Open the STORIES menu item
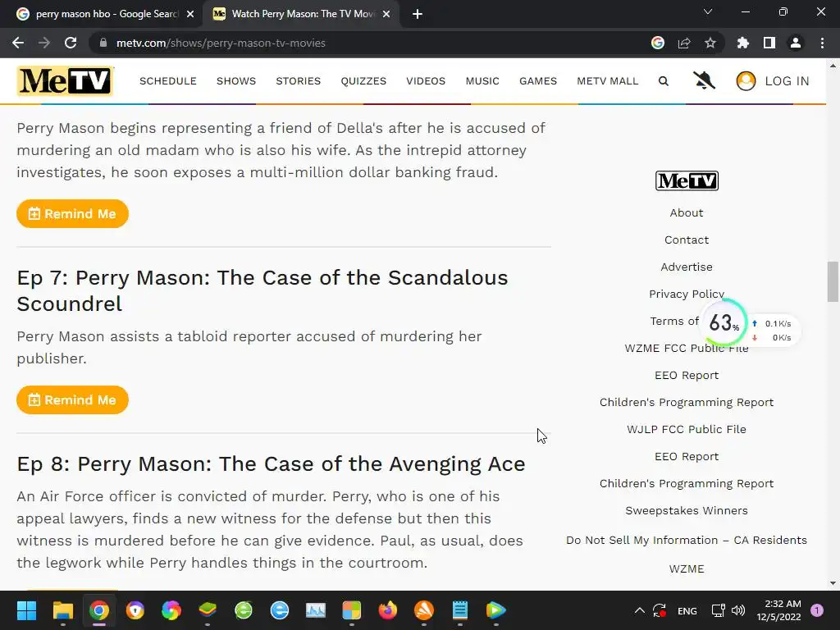 pos(299,81)
